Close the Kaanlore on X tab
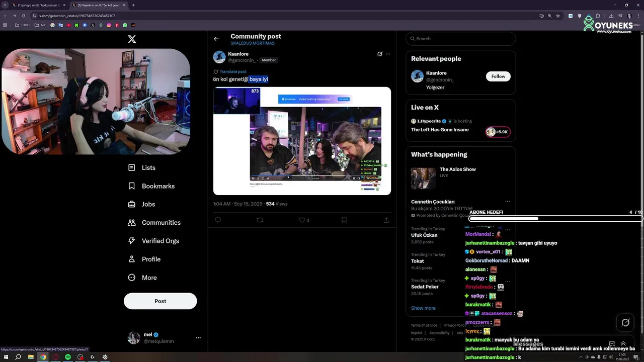 click(124, 5)
